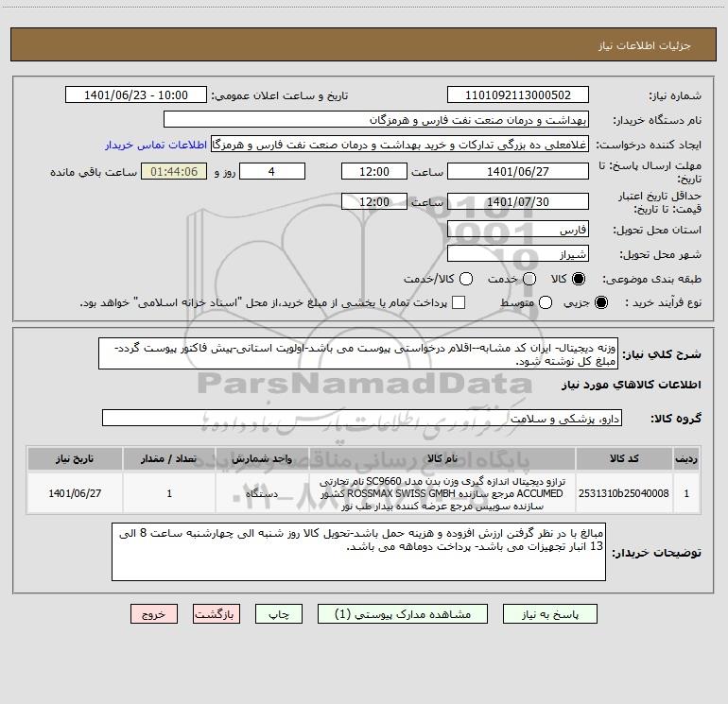Click the delivery city field شیراز
Viewport: 728px width, 704px height.
(518, 254)
